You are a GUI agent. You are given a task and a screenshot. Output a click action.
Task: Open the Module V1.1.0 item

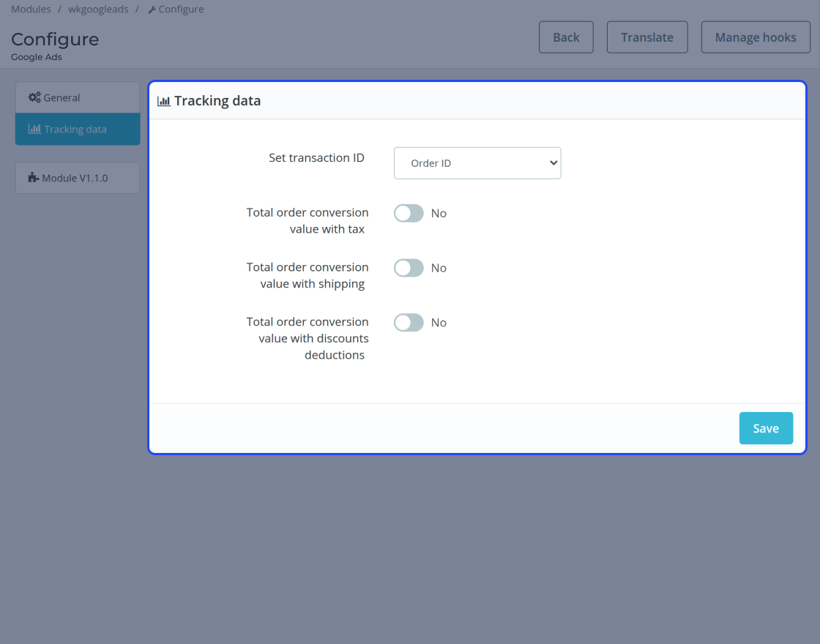(78, 178)
